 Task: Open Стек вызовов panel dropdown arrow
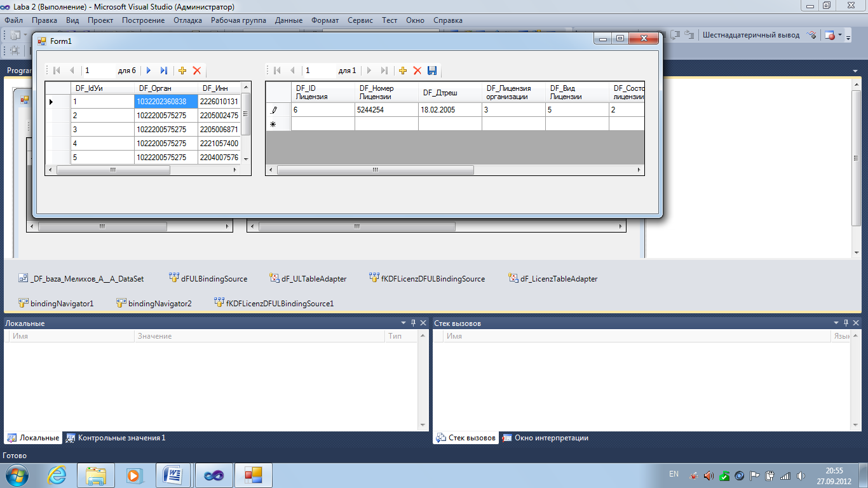(836, 323)
